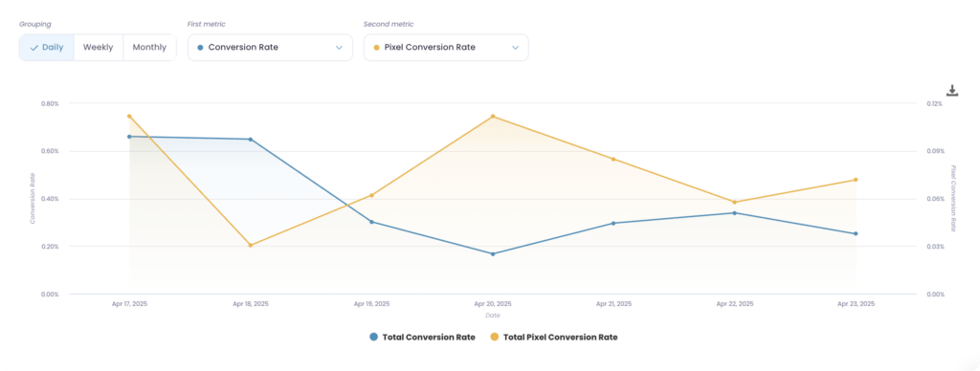Click the 0.40% left axis label
980x371 pixels.
click(50, 199)
